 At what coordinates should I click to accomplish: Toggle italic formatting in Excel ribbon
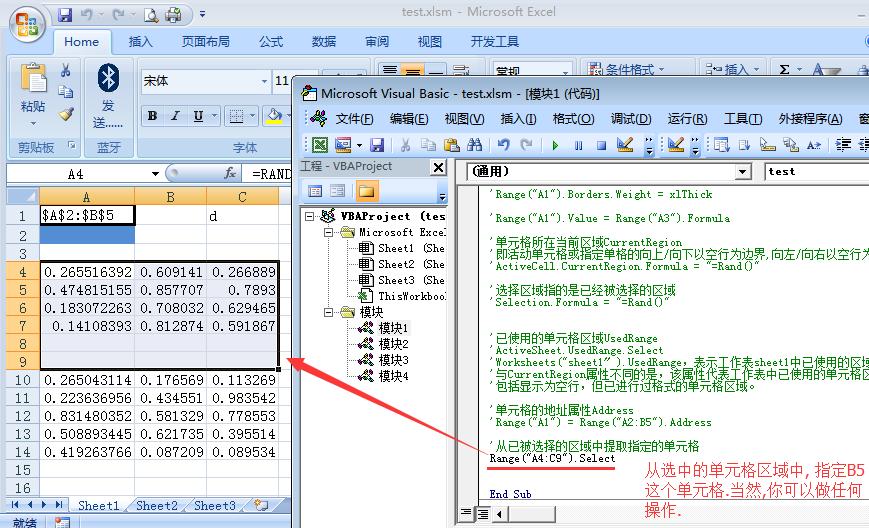click(175, 116)
